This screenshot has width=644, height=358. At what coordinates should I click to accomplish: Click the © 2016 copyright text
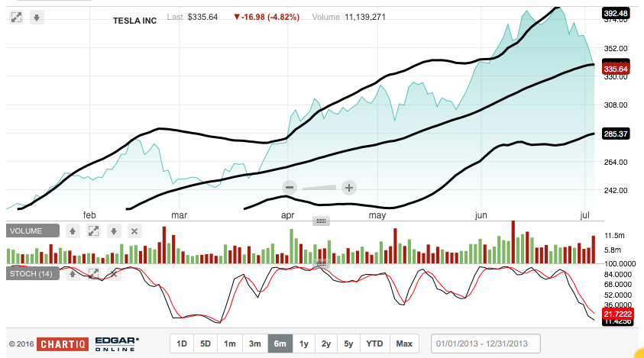coord(21,344)
